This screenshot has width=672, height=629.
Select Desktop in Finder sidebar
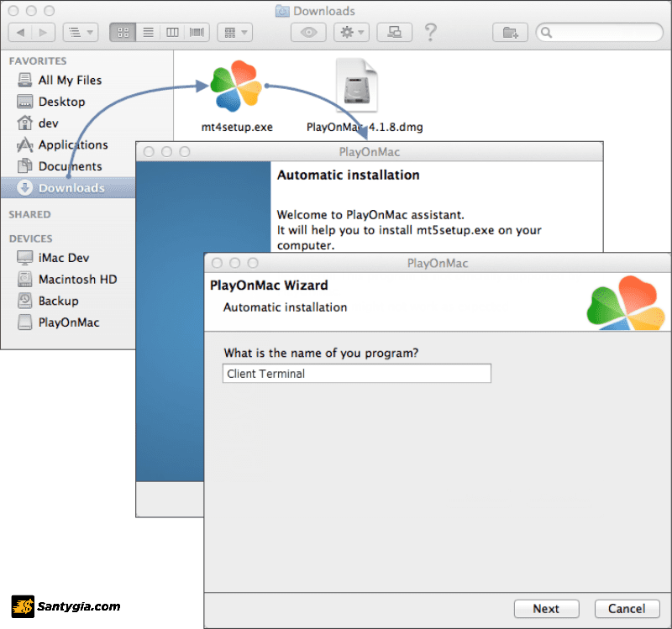click(61, 102)
